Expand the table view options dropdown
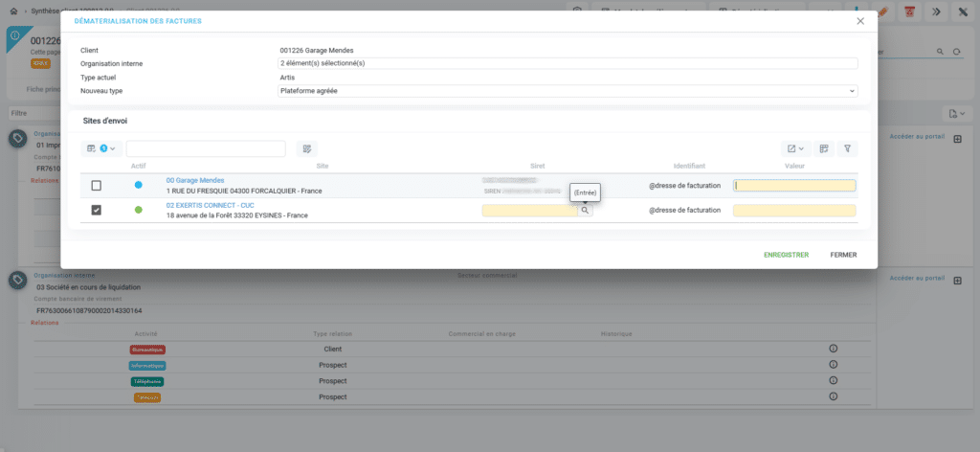This screenshot has height=452, width=980. 100,148
